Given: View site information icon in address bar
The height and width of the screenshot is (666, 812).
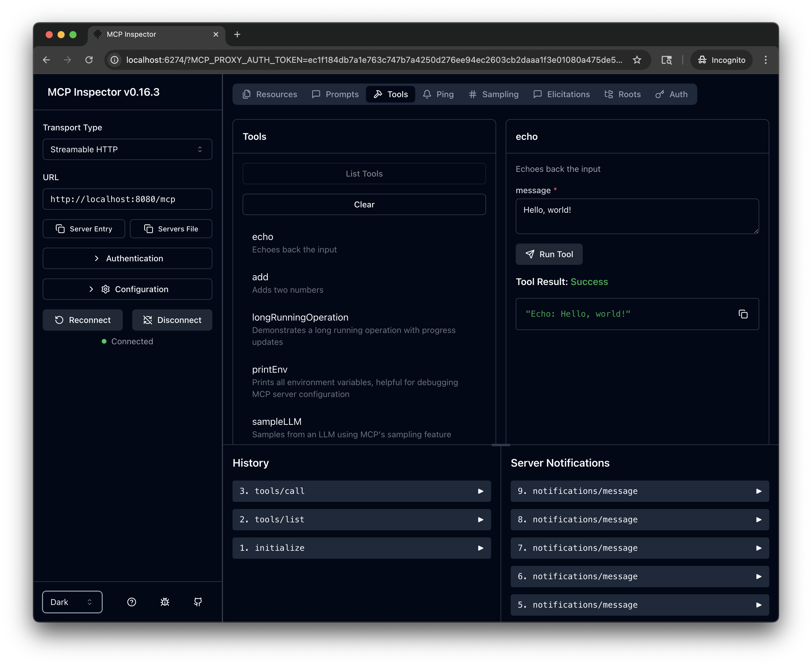Looking at the screenshot, I should click(114, 60).
